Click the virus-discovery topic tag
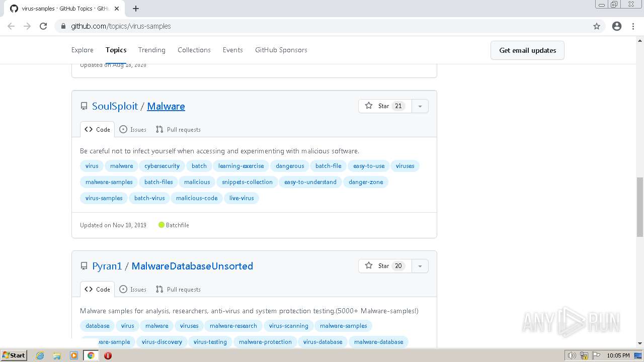Viewport: 644px width, 362px height. pyautogui.click(x=162, y=342)
